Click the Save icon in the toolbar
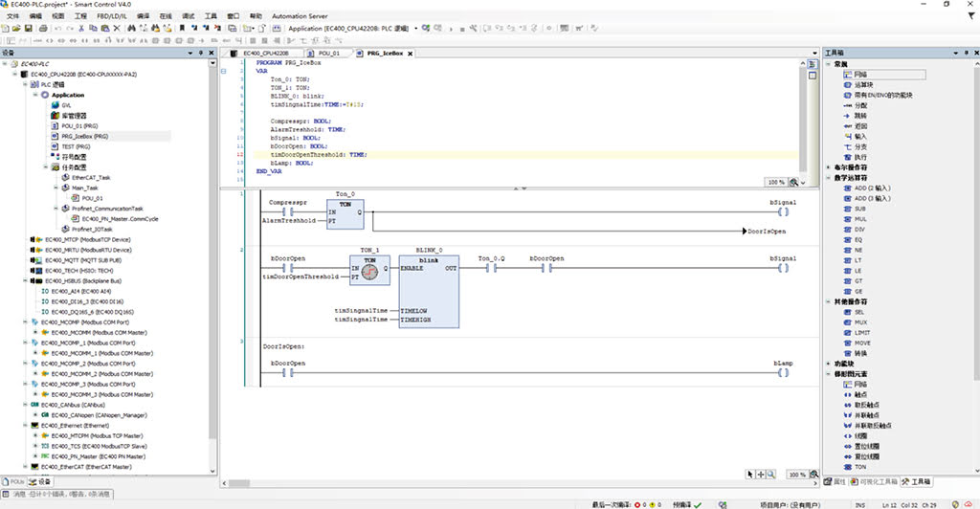 [x=30, y=29]
